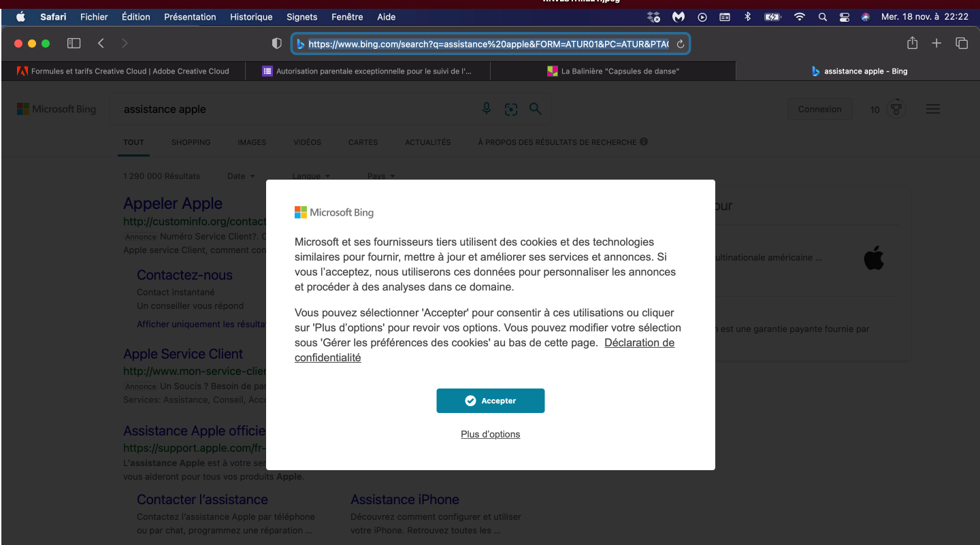Open the Bluetooth status menu

pos(747,17)
